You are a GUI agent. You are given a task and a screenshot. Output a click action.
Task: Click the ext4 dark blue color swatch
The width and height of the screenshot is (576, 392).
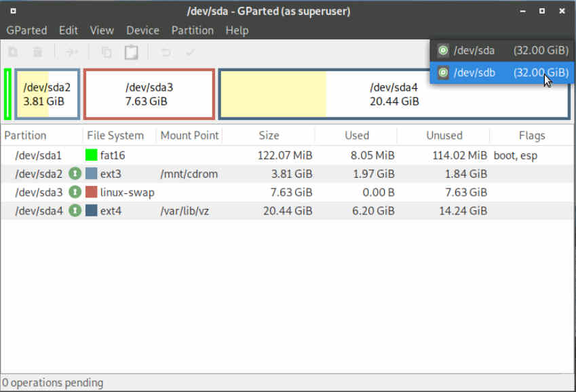pyautogui.click(x=91, y=210)
